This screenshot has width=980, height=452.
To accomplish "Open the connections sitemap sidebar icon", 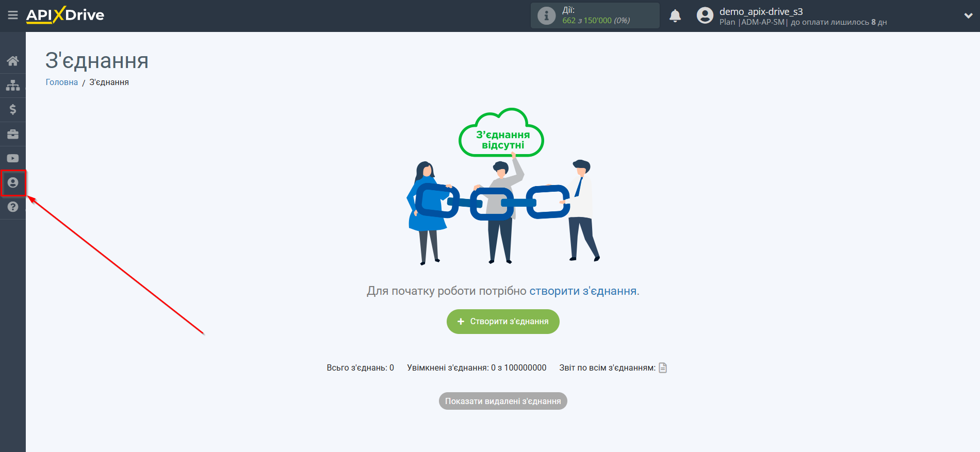I will [13, 85].
